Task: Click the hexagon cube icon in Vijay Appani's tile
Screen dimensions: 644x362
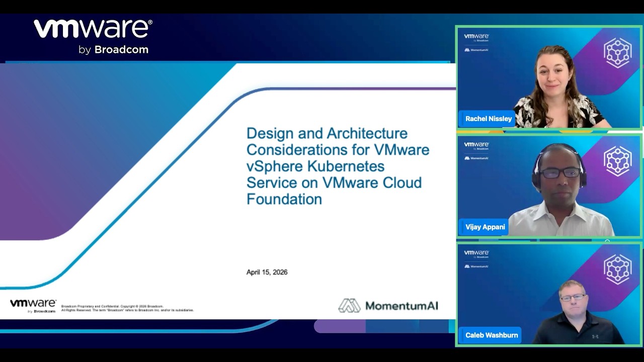Action: point(617,160)
